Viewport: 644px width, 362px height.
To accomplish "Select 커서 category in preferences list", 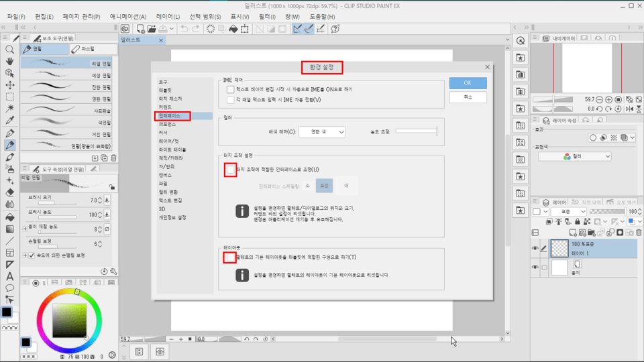I will pos(163,133).
